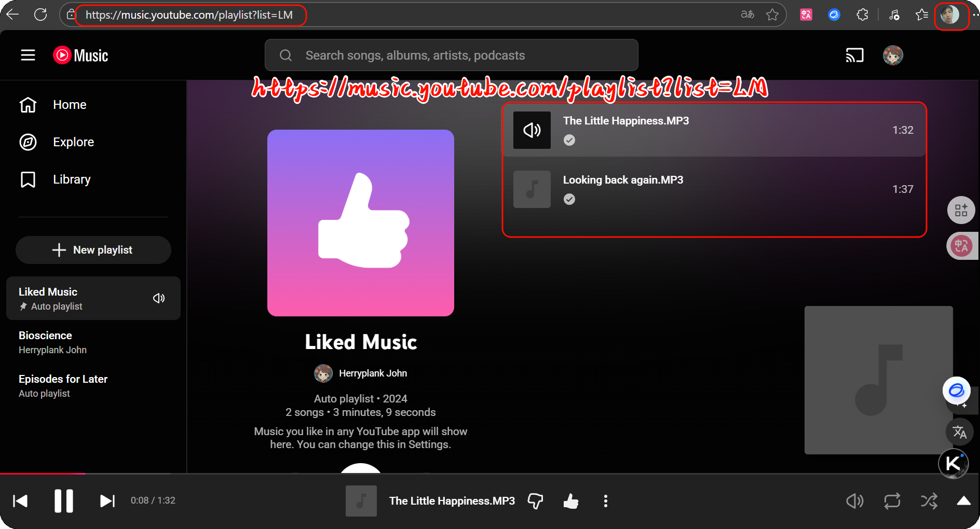Click the pink floating translate button on right edge
Viewport: 980px width, 529px height.
(x=962, y=246)
